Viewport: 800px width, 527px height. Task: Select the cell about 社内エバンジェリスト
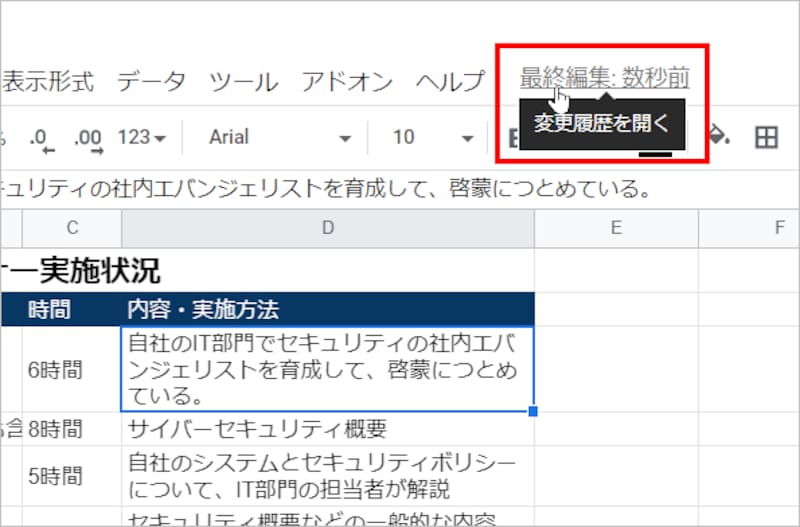click(x=328, y=369)
